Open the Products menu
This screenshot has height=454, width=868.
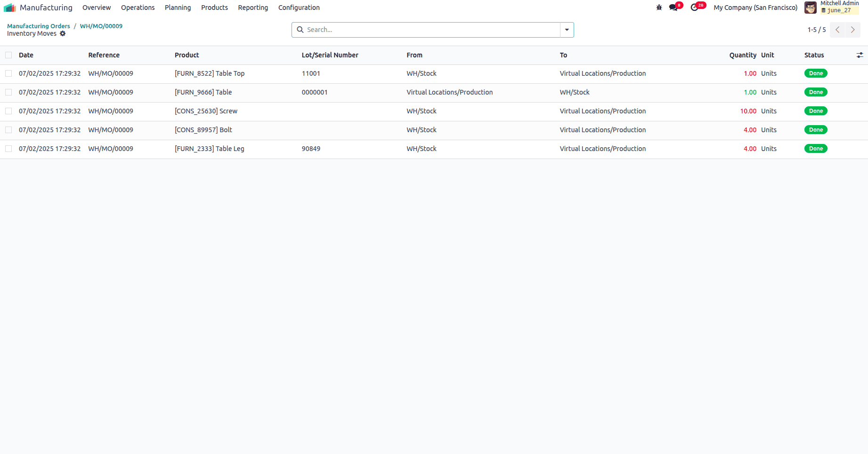tap(214, 8)
